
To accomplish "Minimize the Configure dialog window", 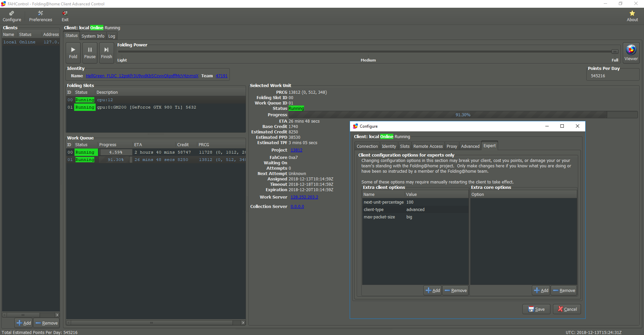I will (547, 126).
